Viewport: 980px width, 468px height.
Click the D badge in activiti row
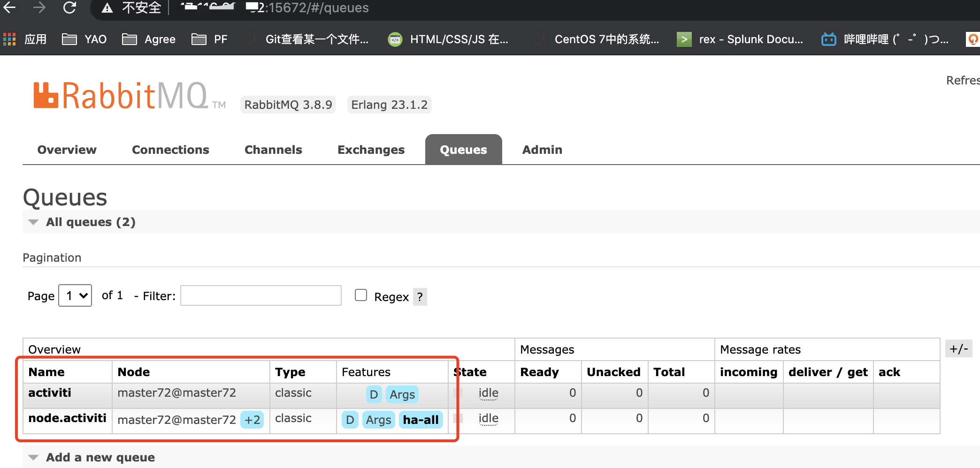coord(374,394)
